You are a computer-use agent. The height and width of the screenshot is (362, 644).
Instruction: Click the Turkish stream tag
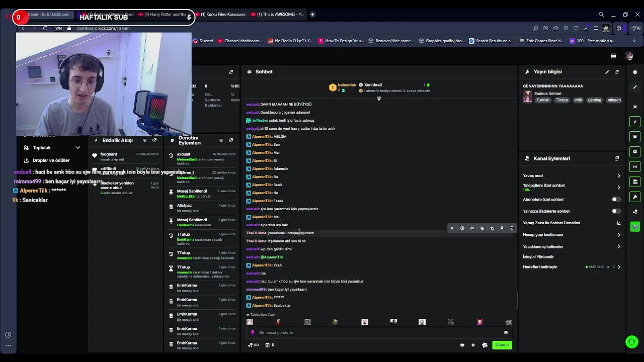coord(543,100)
